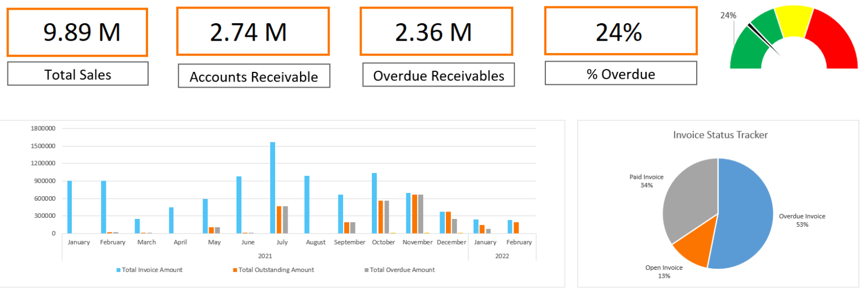Click the 2.36 M overdue receivables value
This screenshot has width=868, height=293.
coord(436,32)
